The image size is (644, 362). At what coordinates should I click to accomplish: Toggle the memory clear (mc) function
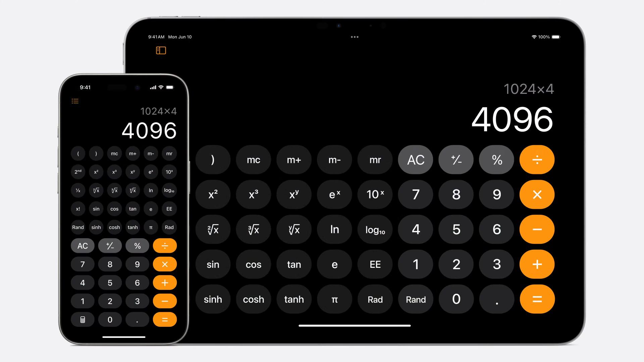(253, 160)
